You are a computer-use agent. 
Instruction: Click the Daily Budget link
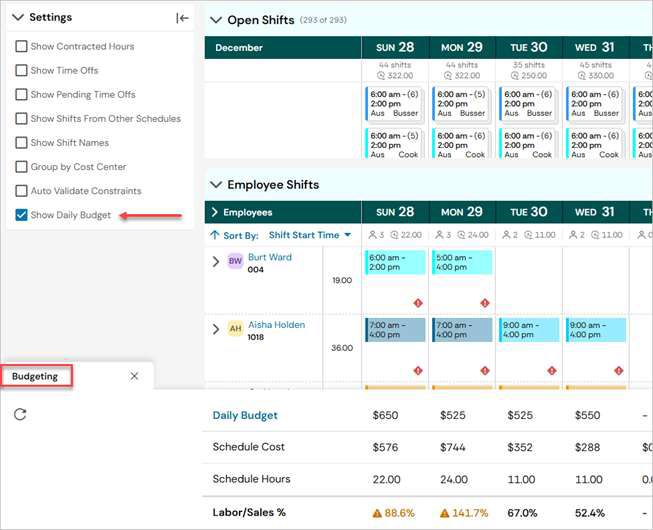click(x=245, y=416)
